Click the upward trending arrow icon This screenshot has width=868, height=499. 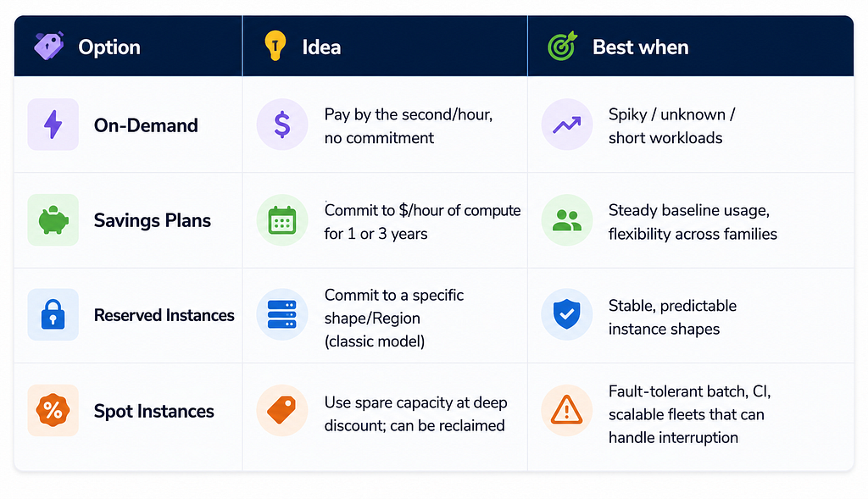tap(567, 125)
